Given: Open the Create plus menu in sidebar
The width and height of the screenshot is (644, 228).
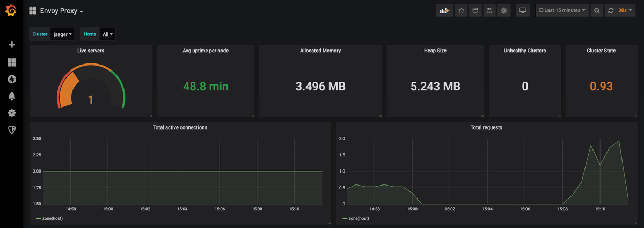Looking at the screenshot, I should 11,45.
